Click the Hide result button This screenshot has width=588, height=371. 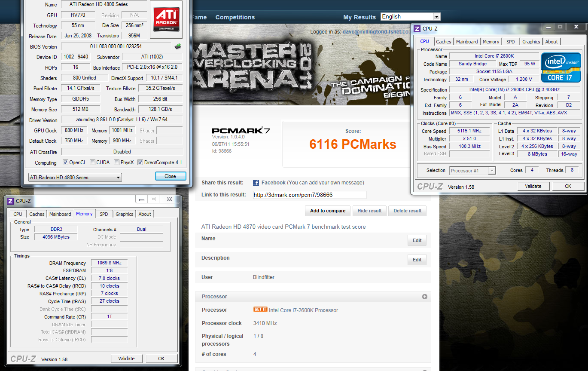coord(369,211)
